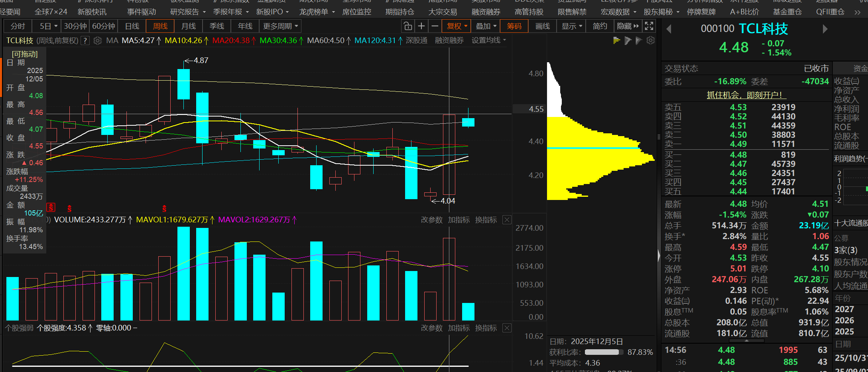The image size is (868, 372).
Task: Open the 事件驱动 menu item
Action: pos(142,12)
